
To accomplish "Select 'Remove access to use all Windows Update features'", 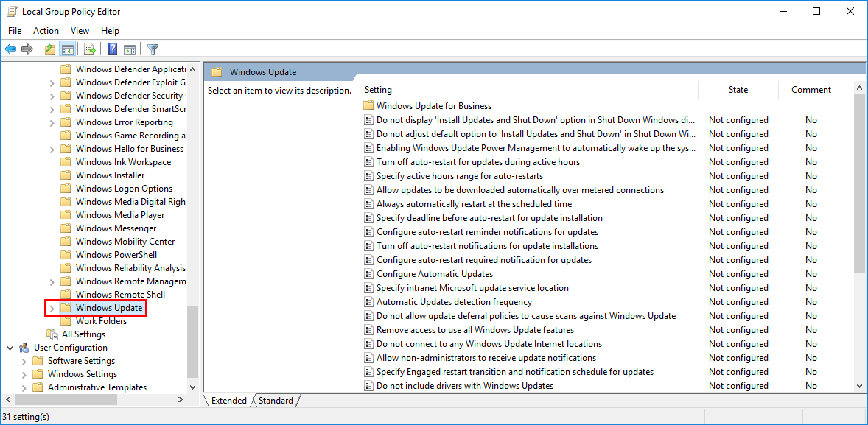I will tap(475, 330).
